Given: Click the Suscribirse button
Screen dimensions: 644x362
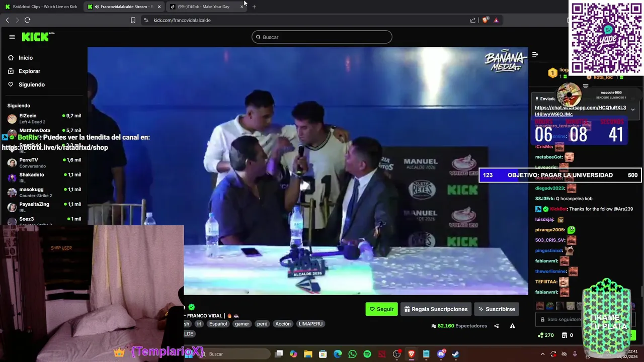Looking at the screenshot, I should (497, 309).
